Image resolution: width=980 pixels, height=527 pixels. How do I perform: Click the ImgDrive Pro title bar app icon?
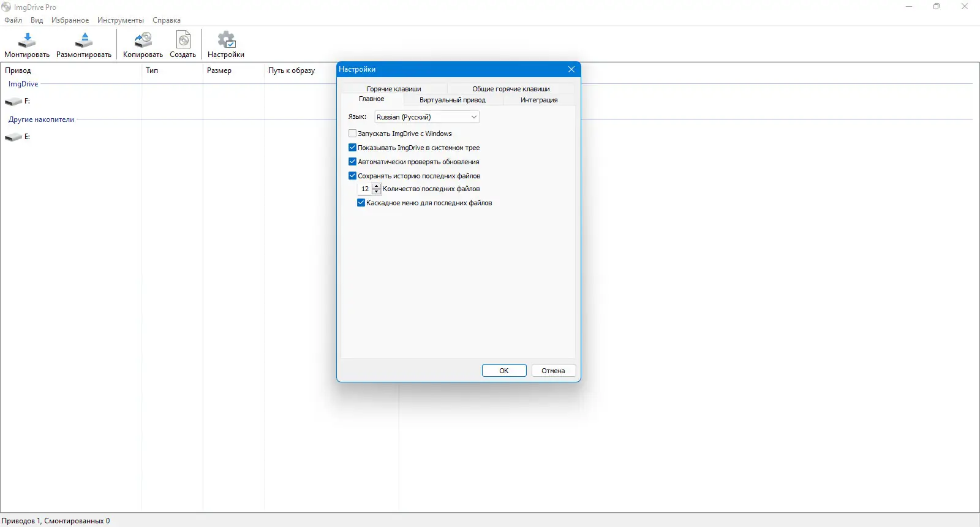(x=6, y=7)
